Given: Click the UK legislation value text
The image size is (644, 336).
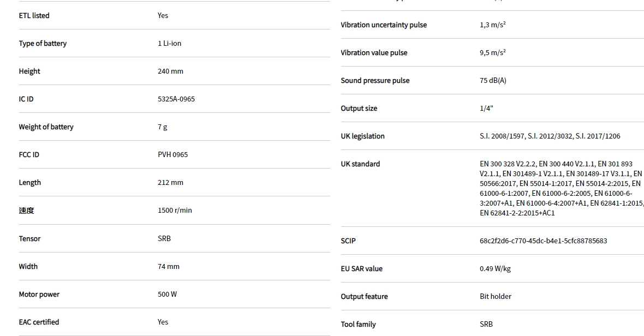Looking at the screenshot, I should [550, 136].
